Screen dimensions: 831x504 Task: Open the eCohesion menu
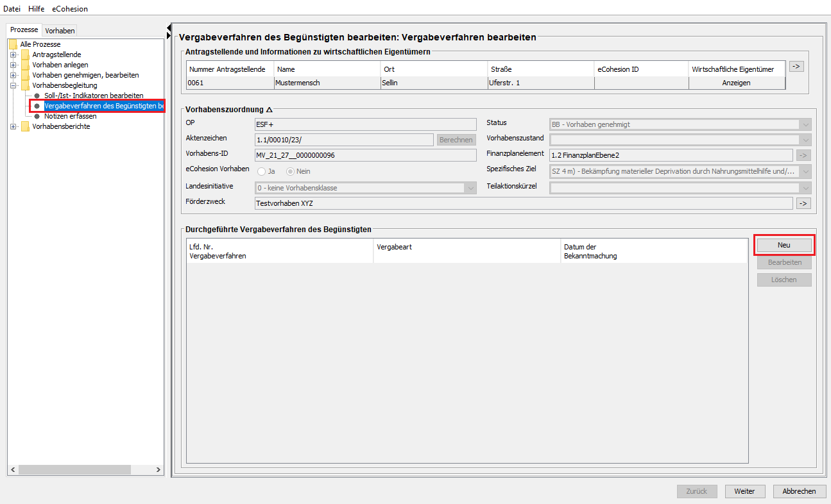tap(70, 9)
